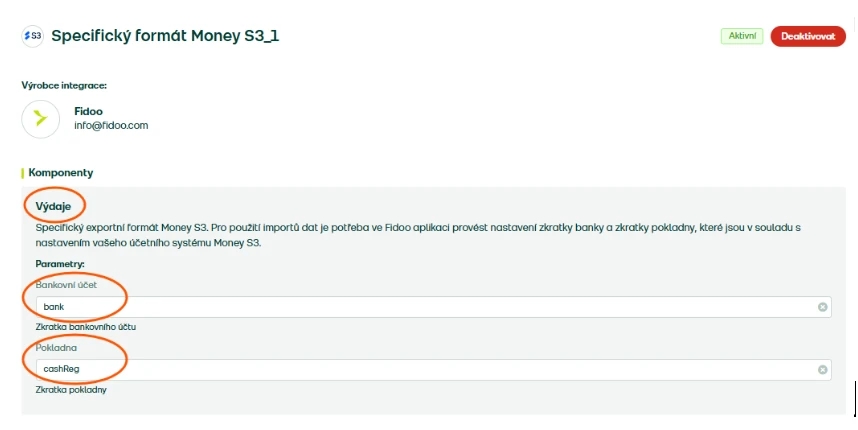The image size is (858, 430).
Task: Click the title Specifický formát Money S3_1
Action: pos(165,36)
